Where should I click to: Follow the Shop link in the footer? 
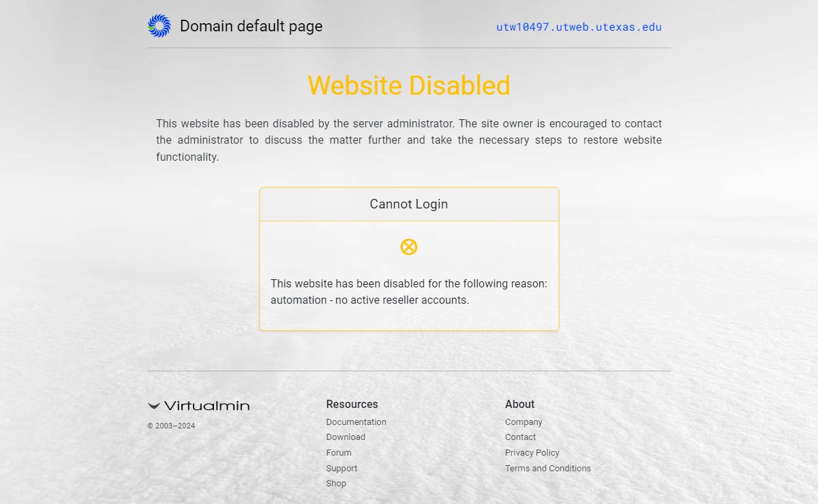click(336, 484)
